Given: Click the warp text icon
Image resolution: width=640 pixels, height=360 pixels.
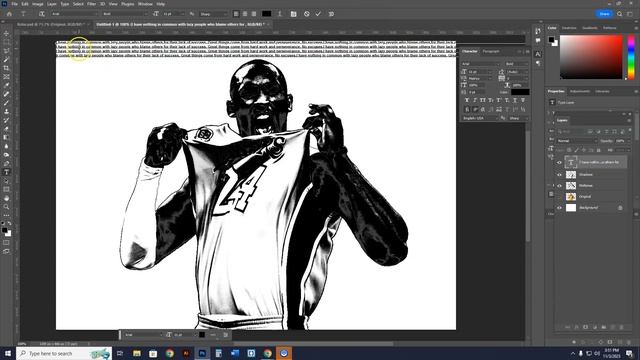Looking at the screenshot, I should (x=280, y=14).
